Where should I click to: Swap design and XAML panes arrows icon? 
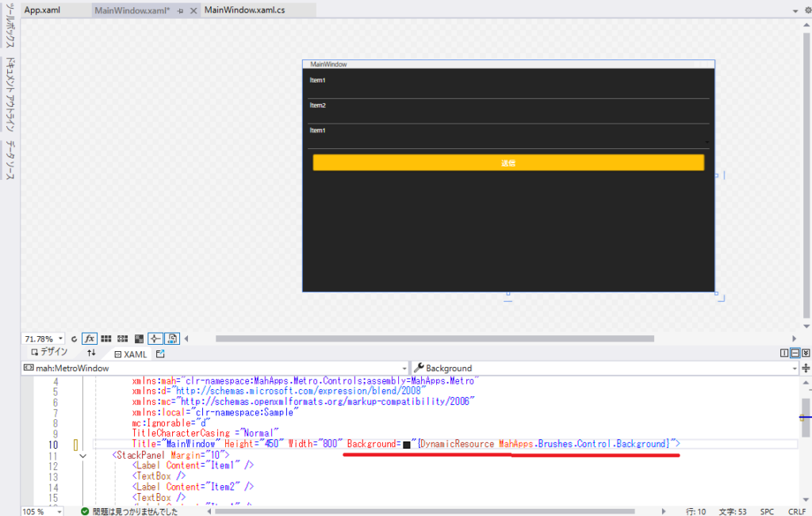click(91, 353)
